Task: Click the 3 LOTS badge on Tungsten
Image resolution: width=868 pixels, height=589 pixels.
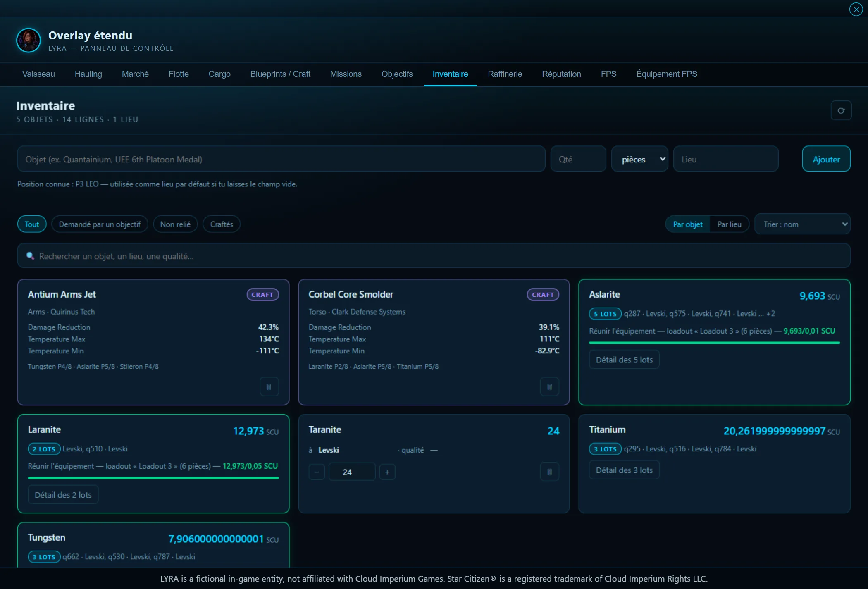Action: (44, 557)
